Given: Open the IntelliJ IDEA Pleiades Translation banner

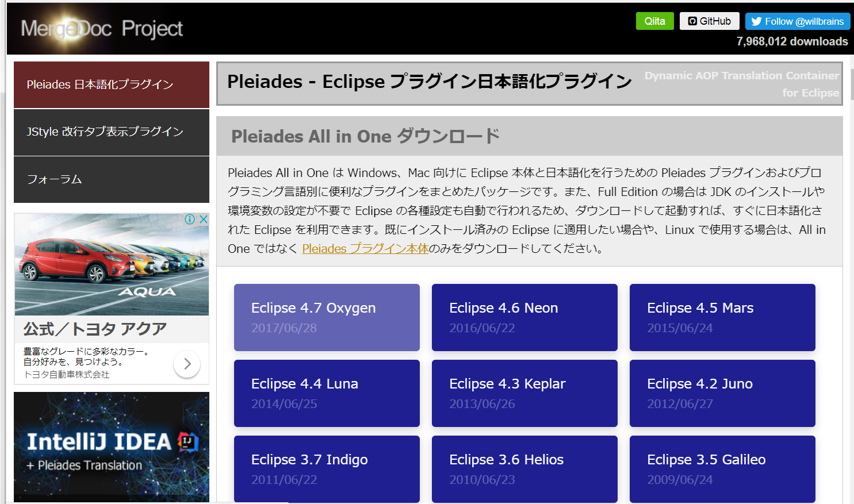Looking at the screenshot, I should pos(112,447).
